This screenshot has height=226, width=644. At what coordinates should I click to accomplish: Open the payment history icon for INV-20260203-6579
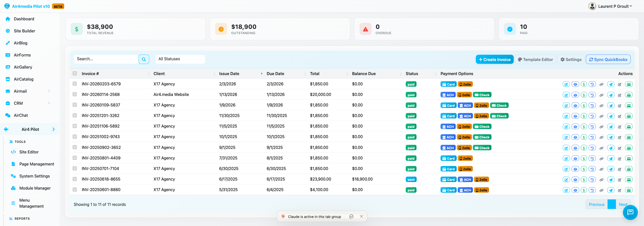593,84
